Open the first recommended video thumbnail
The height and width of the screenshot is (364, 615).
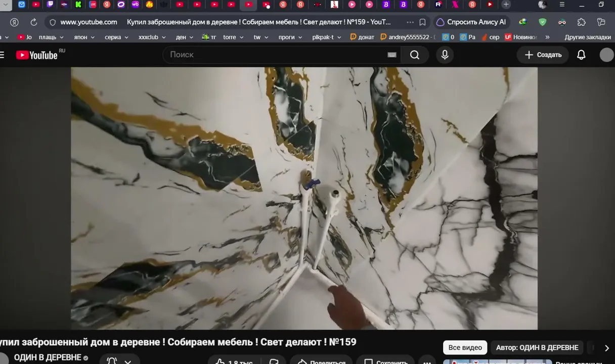pyautogui.click(x=497, y=361)
